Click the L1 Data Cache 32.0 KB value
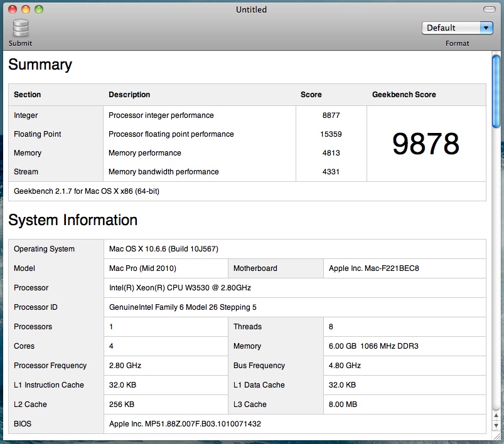Viewport: 504px width, 444px height. point(342,385)
